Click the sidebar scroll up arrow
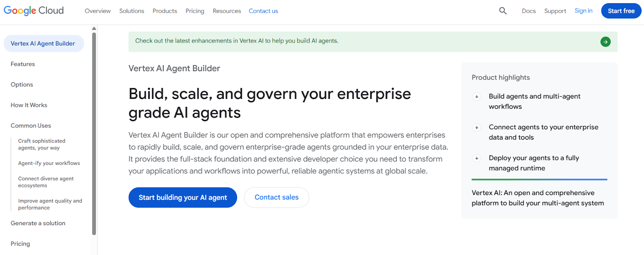 (94, 29)
